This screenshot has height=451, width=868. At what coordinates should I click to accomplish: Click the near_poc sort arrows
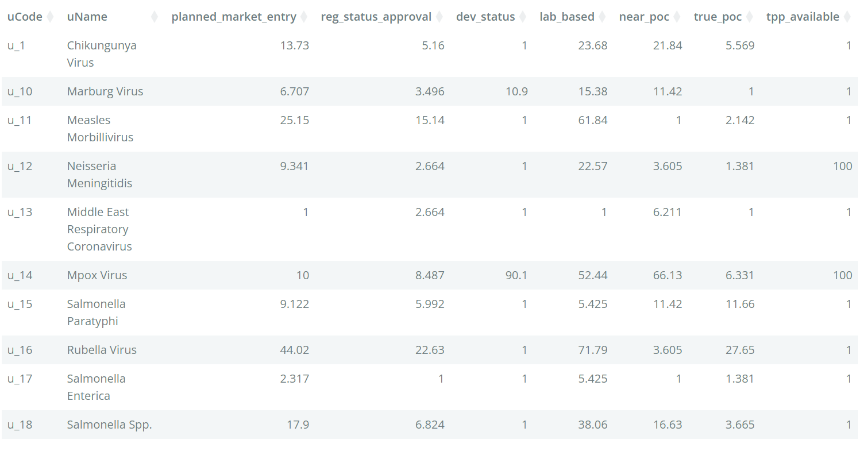pyautogui.click(x=677, y=17)
